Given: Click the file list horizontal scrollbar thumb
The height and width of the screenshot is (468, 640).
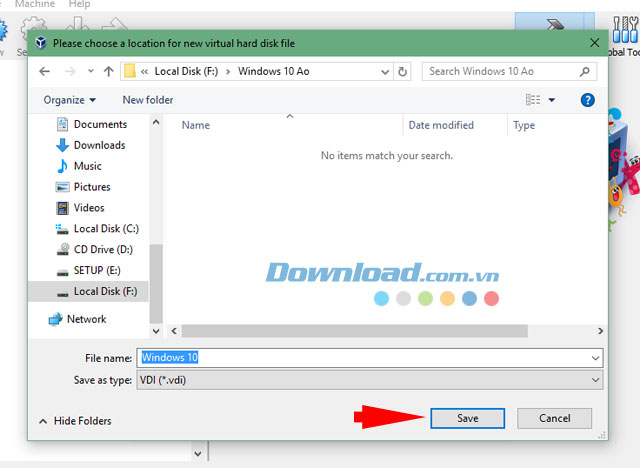Looking at the screenshot, I should pyautogui.click(x=355, y=331).
